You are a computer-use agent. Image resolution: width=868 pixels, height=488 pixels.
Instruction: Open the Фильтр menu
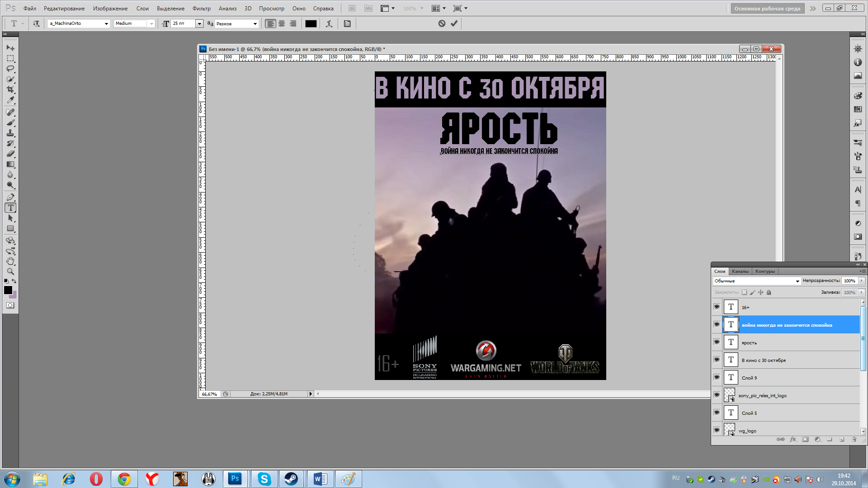201,8
